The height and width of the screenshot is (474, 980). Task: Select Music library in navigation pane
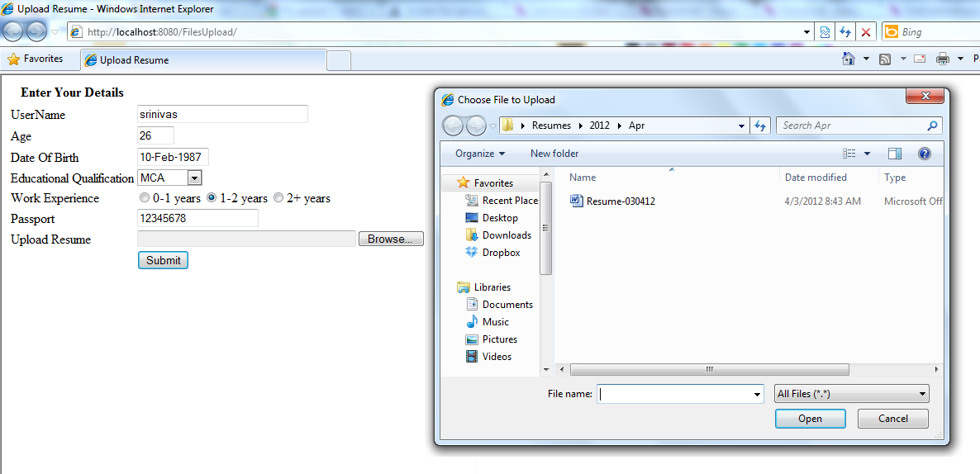(x=488, y=322)
